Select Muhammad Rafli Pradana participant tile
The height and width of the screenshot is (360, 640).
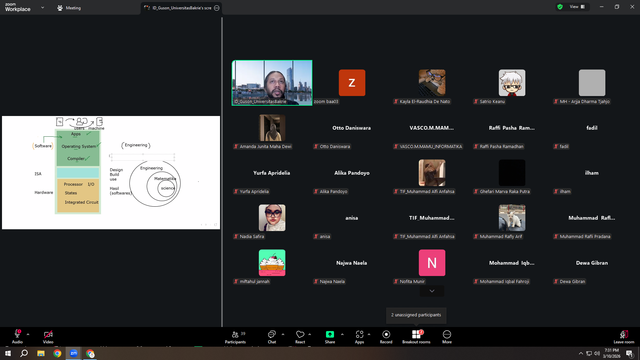(592, 218)
